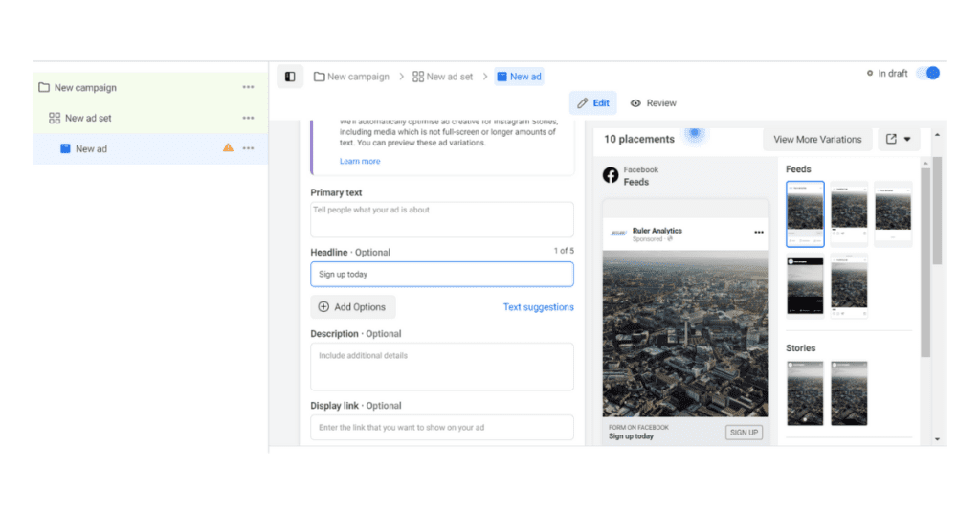Click the pulsing blue indicator beside 10 placements
Screen dimensions: 980x513
point(695,133)
